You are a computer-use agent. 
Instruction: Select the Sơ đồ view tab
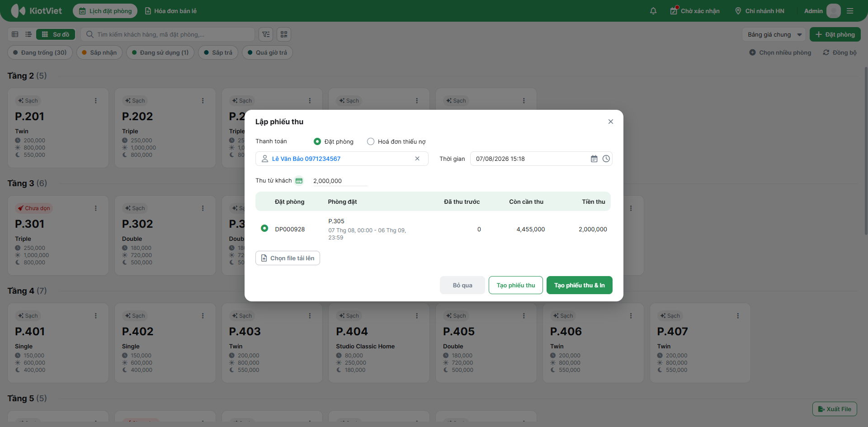(56, 34)
